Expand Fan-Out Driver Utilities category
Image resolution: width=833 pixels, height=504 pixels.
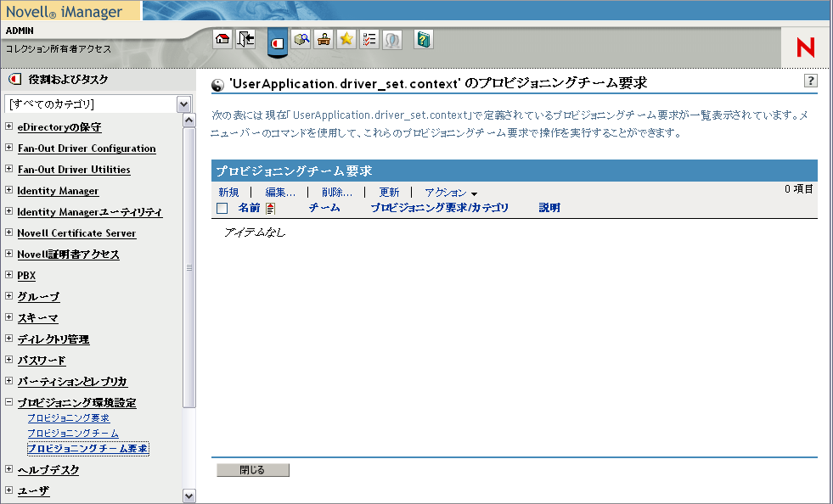9,169
